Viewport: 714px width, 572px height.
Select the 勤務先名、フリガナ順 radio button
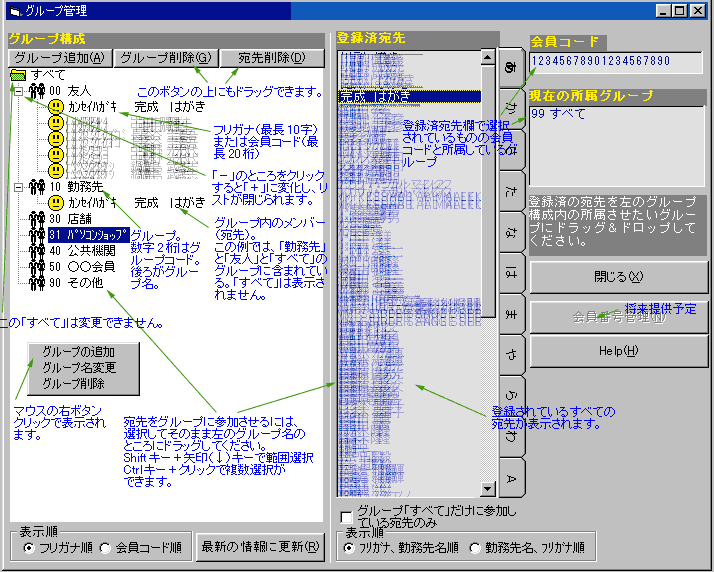click(x=475, y=548)
